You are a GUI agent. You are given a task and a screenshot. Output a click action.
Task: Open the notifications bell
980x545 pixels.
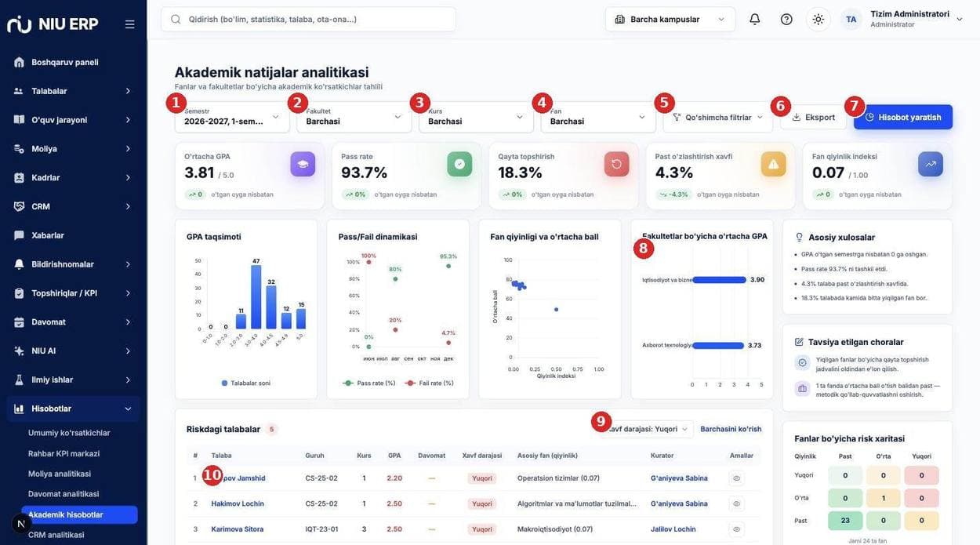point(755,19)
